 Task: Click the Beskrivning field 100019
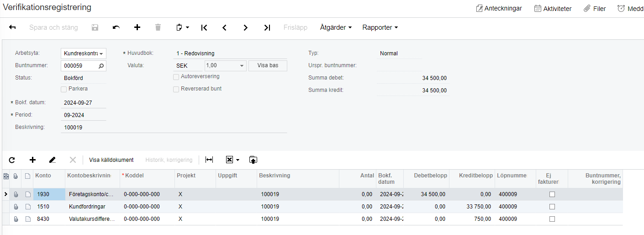(x=174, y=128)
